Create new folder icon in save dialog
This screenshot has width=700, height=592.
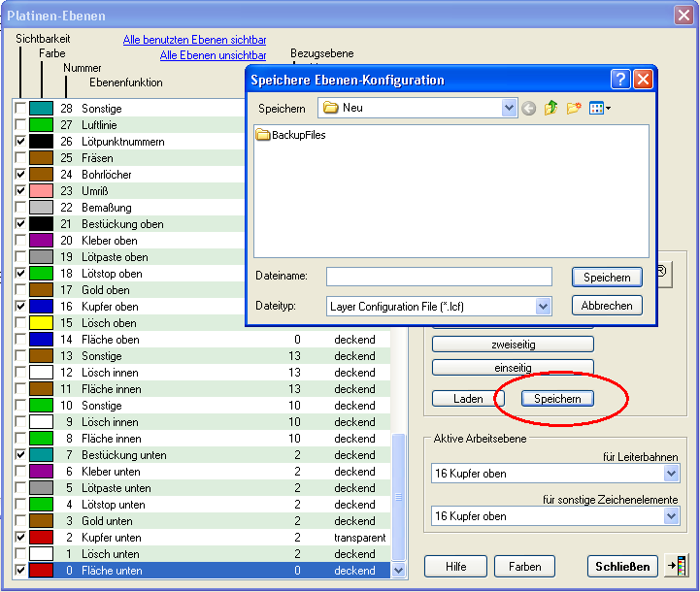(574, 108)
